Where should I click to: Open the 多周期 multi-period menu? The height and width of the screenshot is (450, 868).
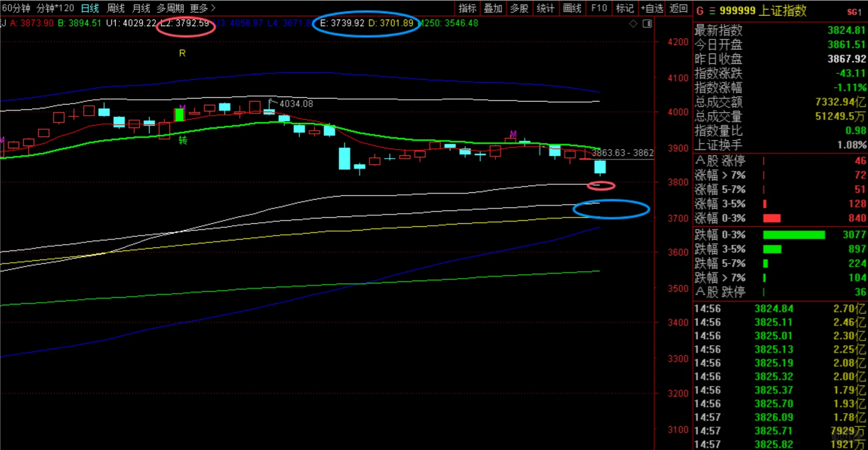[x=170, y=8]
